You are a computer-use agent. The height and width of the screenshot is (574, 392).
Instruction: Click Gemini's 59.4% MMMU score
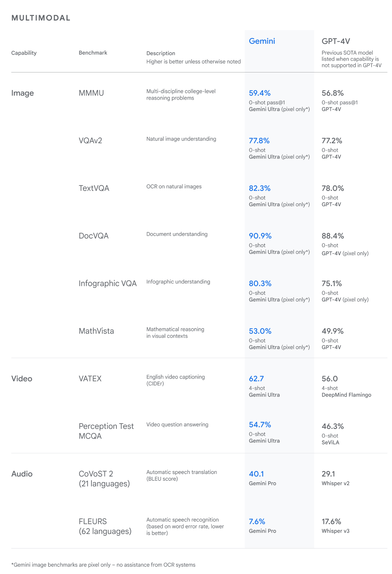[260, 93]
